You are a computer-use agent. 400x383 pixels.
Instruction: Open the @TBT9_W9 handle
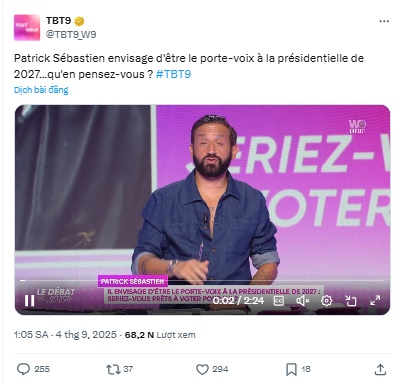[x=71, y=34]
